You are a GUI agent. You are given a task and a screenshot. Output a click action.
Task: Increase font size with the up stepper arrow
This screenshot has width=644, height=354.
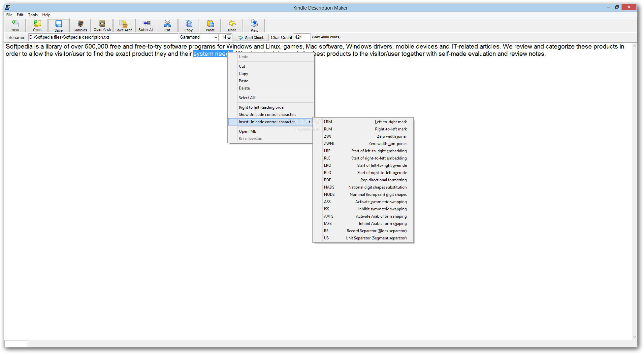coord(229,36)
